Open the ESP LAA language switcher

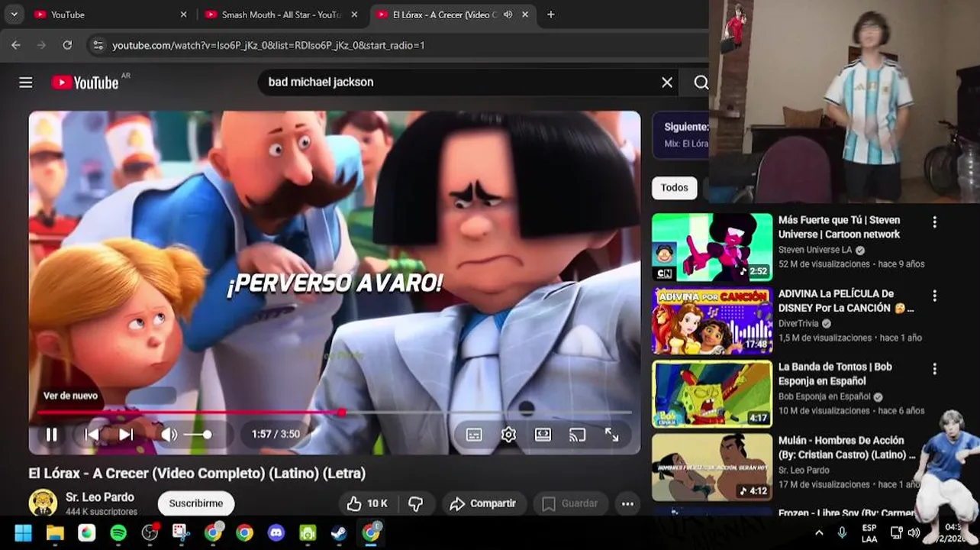pyautogui.click(x=869, y=533)
